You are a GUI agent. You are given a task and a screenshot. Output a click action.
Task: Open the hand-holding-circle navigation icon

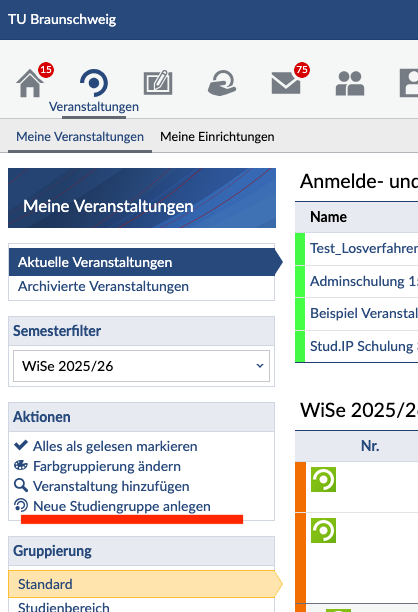coord(222,83)
